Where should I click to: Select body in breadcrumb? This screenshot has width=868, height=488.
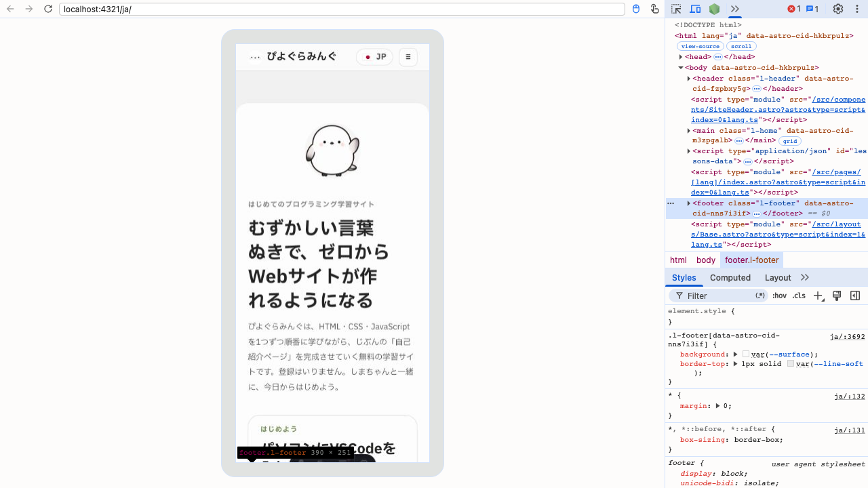tap(706, 260)
